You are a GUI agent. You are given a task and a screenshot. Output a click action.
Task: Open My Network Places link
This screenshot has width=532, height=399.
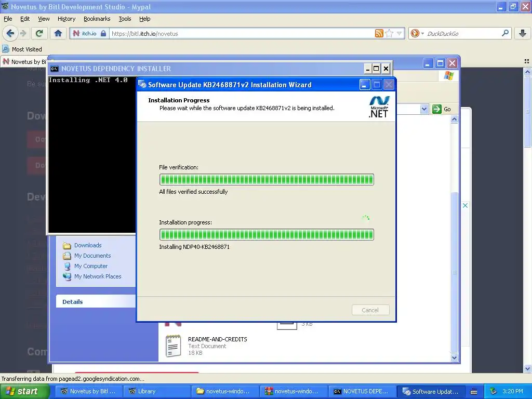point(98,276)
